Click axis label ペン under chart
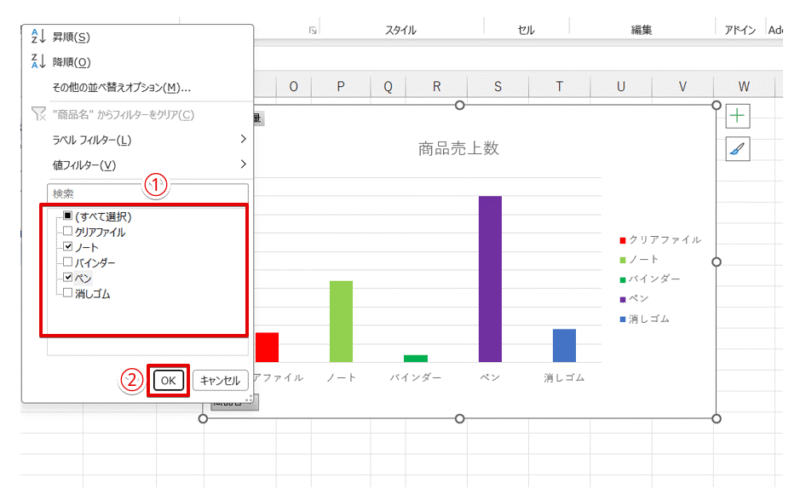Screen dimensions: 812x489 click(x=490, y=378)
